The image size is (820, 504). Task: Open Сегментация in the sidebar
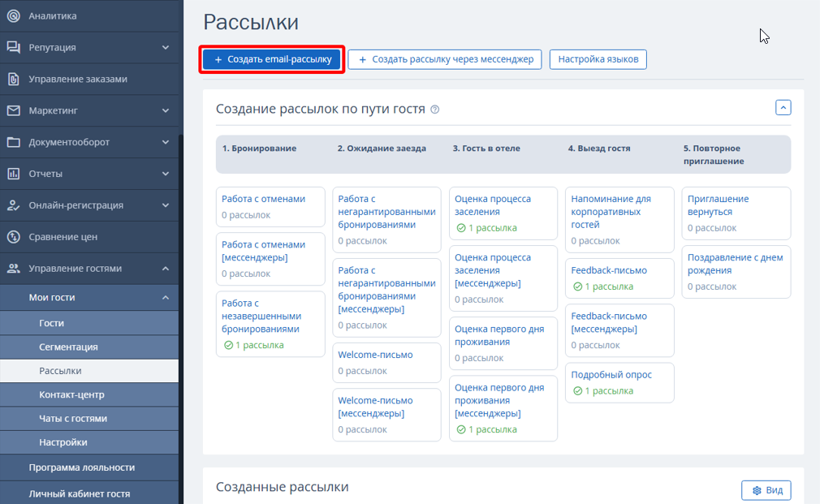[x=68, y=347]
